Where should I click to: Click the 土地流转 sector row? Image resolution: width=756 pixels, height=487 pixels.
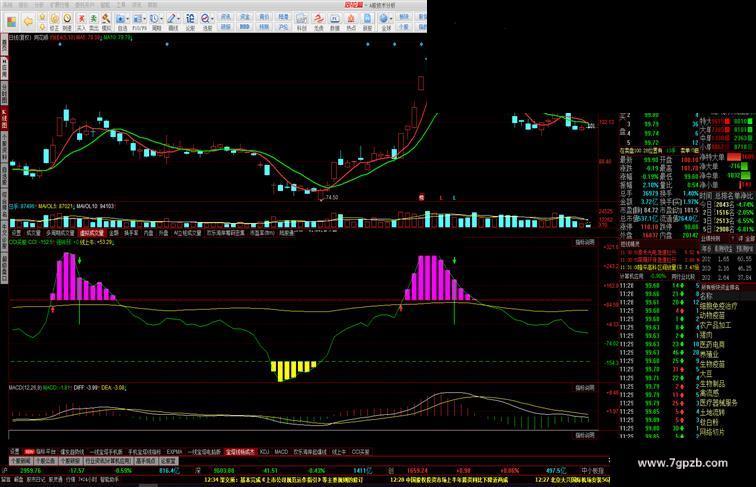point(712,412)
